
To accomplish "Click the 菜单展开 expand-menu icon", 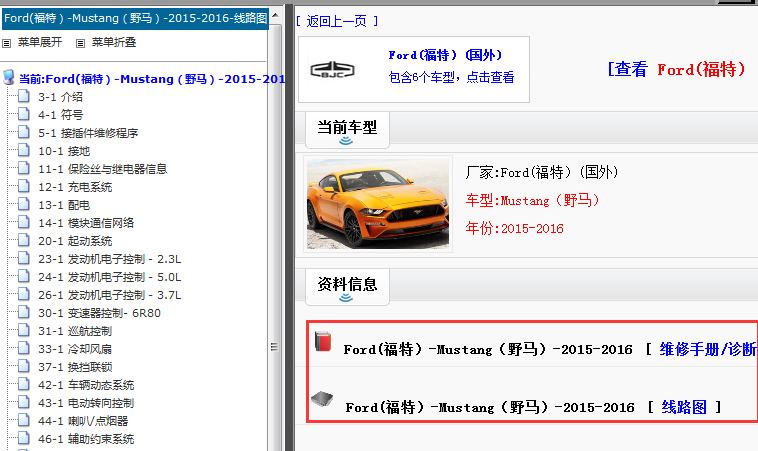I will click(x=6, y=43).
